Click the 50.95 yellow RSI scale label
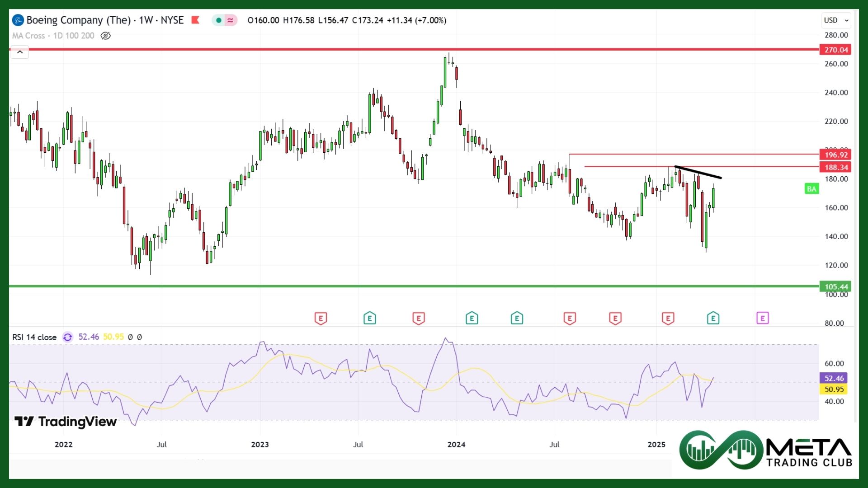 pos(833,389)
